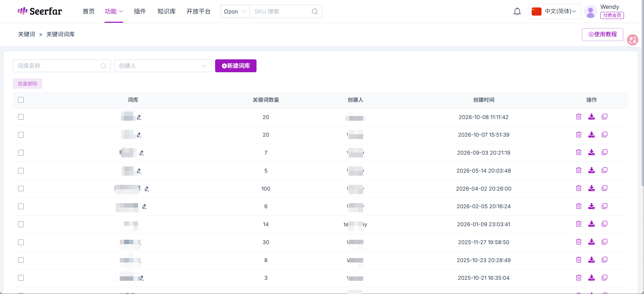Go to 首页
This screenshot has width=644, height=294.
[x=89, y=12]
